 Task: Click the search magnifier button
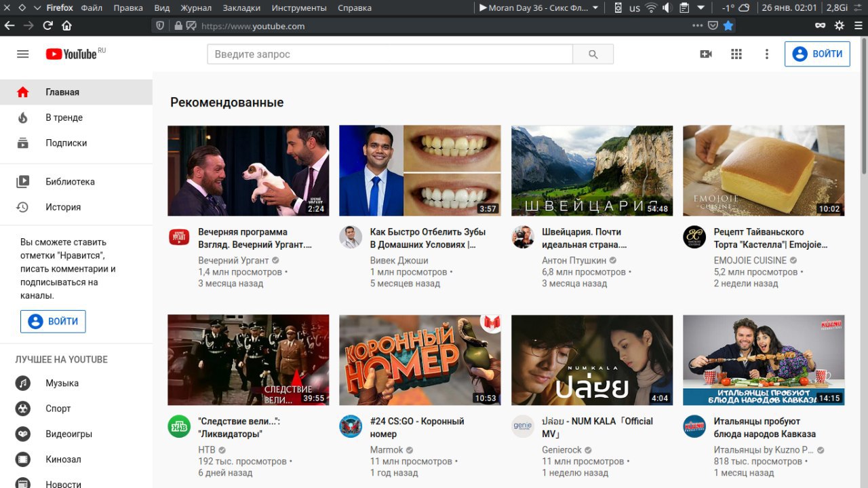pos(593,54)
